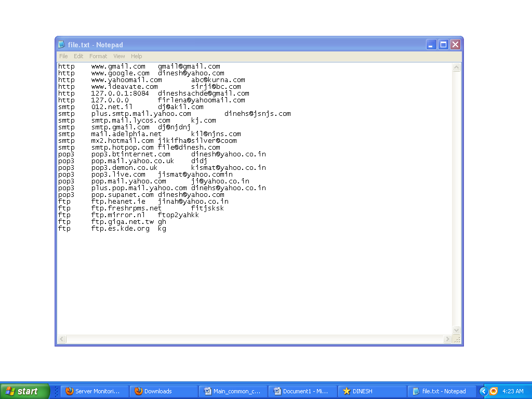
Task: Click text jikifha@silver@coom
Action: (x=197, y=141)
